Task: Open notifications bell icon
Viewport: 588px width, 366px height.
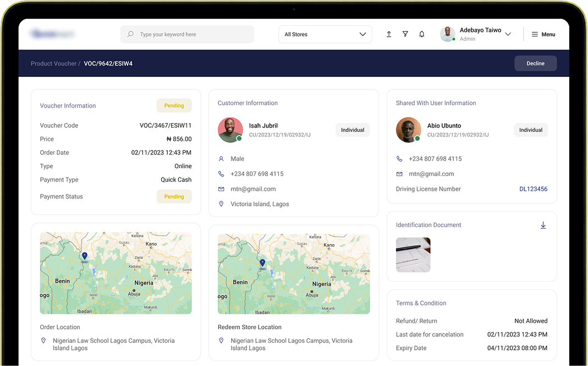Action: [x=422, y=34]
